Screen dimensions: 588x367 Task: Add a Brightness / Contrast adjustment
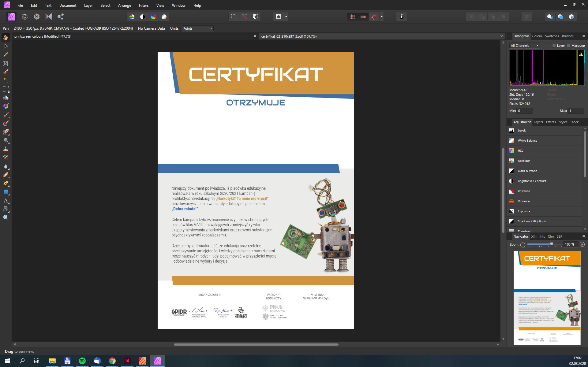[x=545, y=181]
